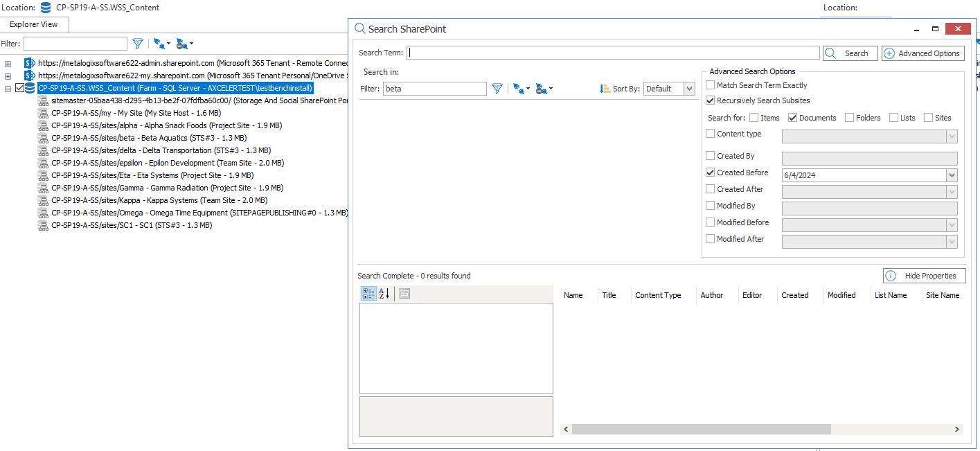Click the funnel filter icon in Explorer View

(x=138, y=44)
